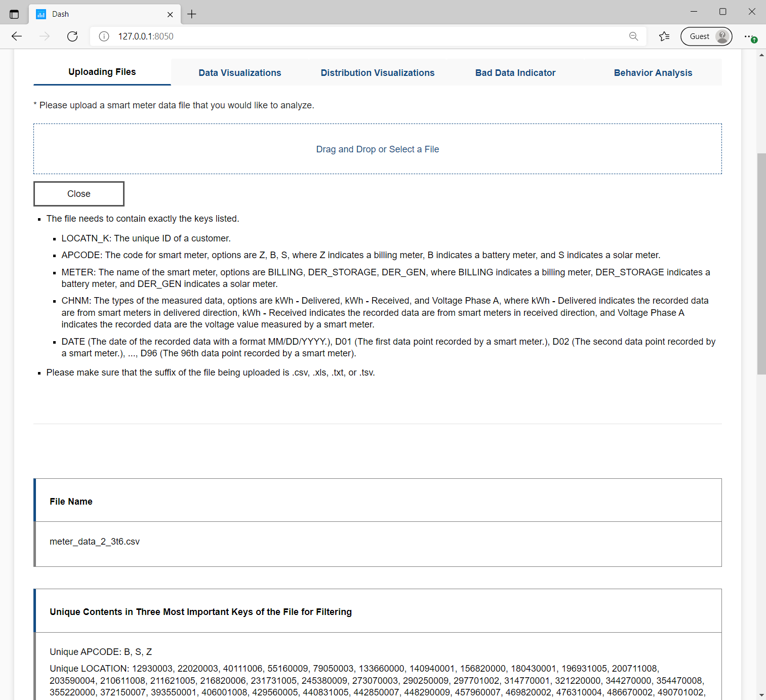This screenshot has height=700, width=766.
Task: Switch to Data Visualizations tab
Action: (239, 73)
